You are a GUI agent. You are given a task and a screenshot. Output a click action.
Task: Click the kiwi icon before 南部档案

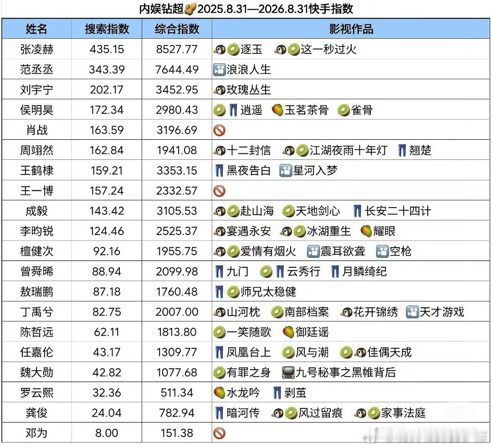(277, 312)
